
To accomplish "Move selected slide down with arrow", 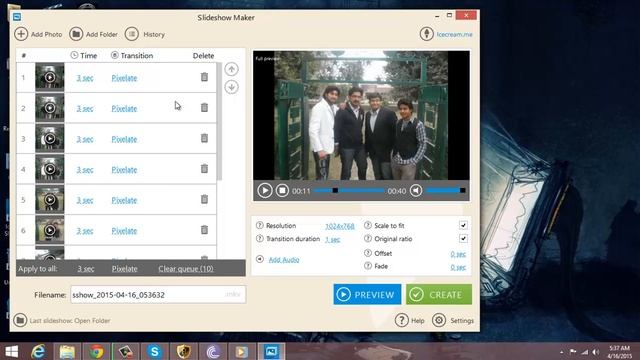I will [231, 87].
